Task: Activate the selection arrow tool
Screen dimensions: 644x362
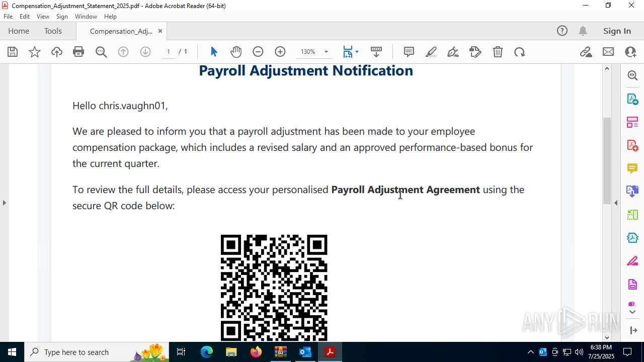Action: coord(214,52)
